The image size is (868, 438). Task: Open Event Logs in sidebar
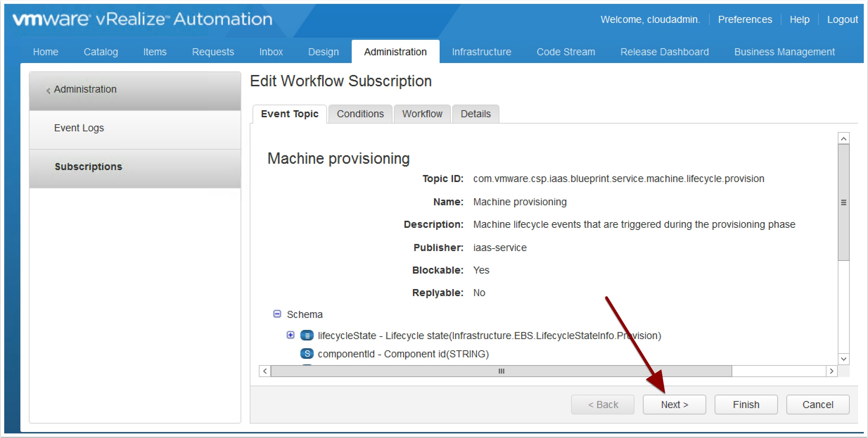pos(79,128)
